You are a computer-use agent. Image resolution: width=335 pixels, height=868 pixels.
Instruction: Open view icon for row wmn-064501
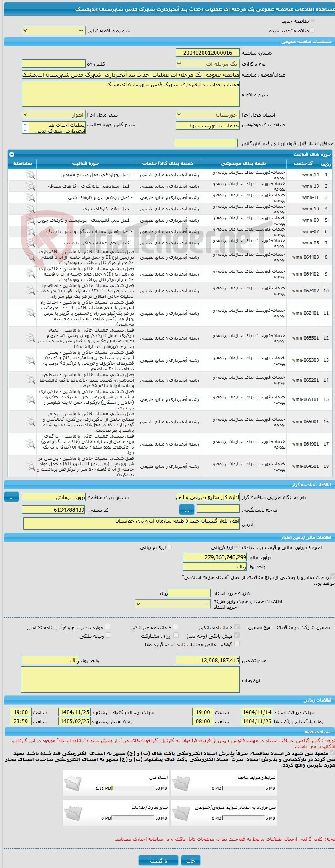click(30, 466)
